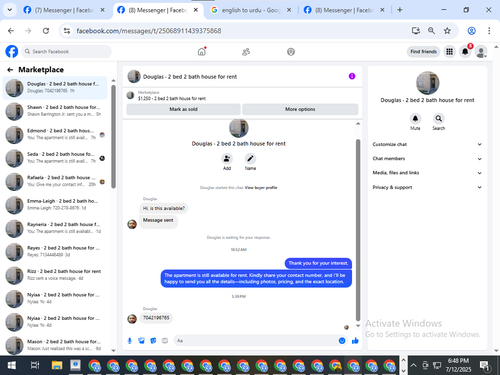500x375 pixels.
Task: Open Task View on the taskbar
Action: tap(35, 365)
